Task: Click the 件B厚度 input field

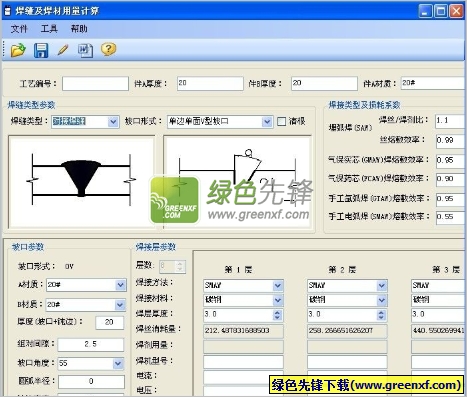Action: [x=324, y=84]
